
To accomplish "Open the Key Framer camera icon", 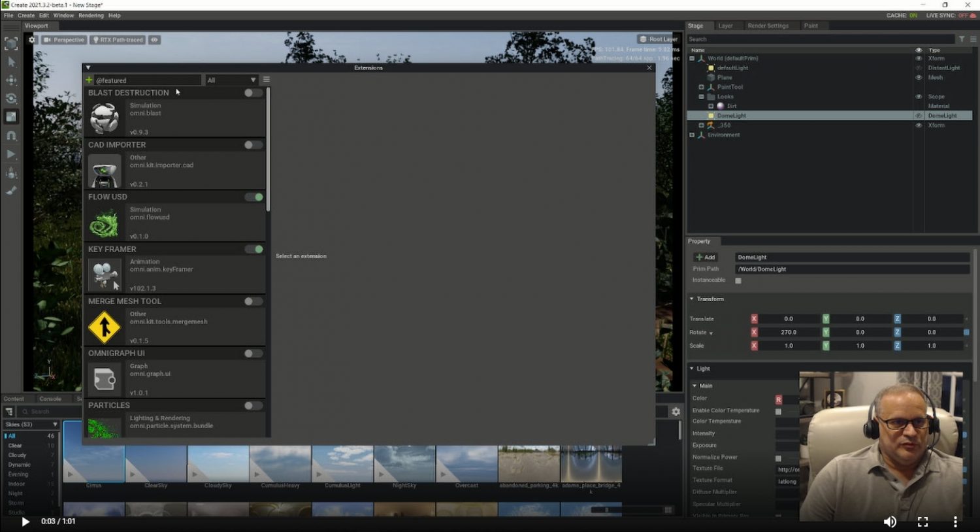I will (x=105, y=274).
